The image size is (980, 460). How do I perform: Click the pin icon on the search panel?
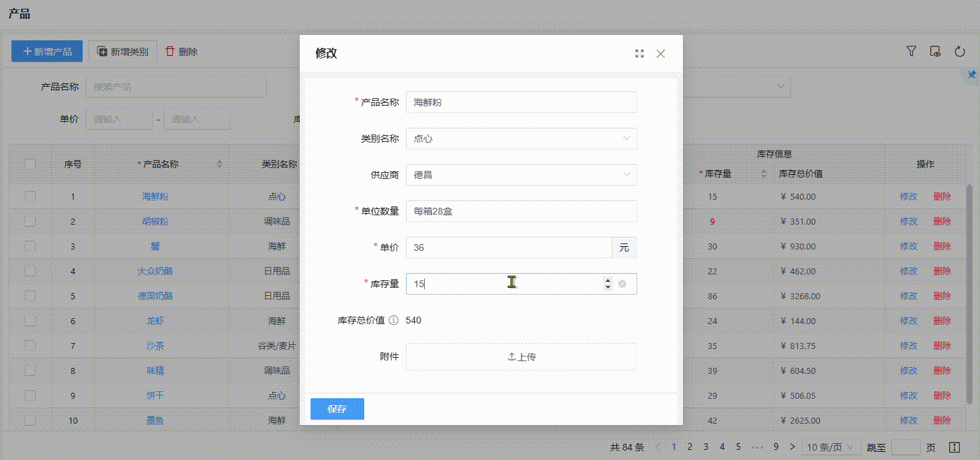pos(971,75)
